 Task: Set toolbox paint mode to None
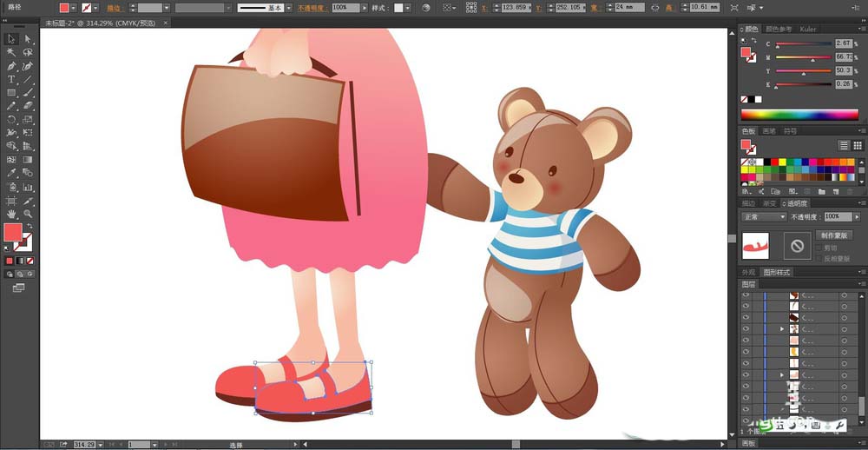coord(30,261)
